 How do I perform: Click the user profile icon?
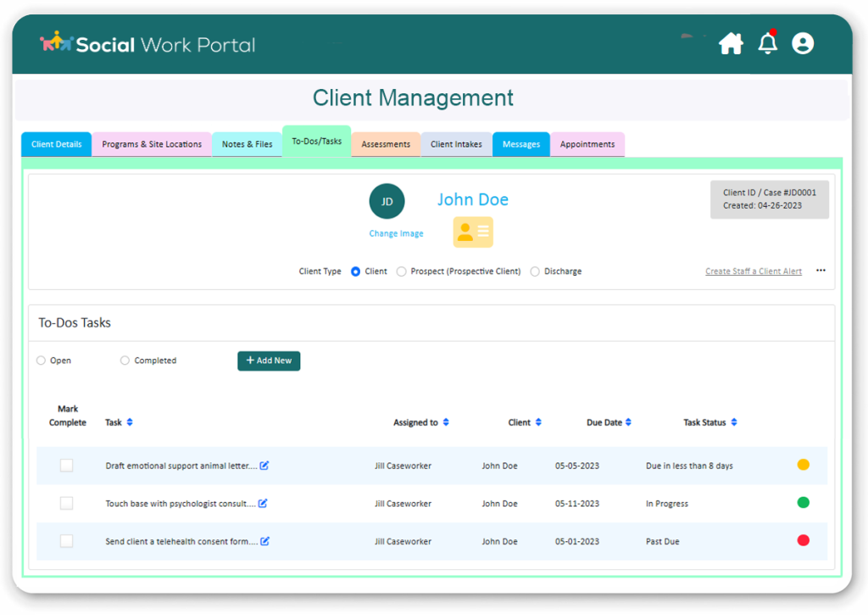point(803,43)
